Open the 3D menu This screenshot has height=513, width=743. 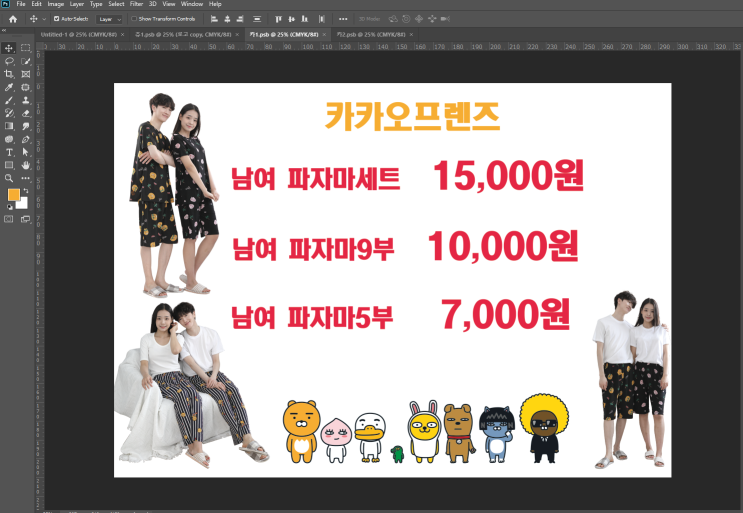[x=153, y=4]
